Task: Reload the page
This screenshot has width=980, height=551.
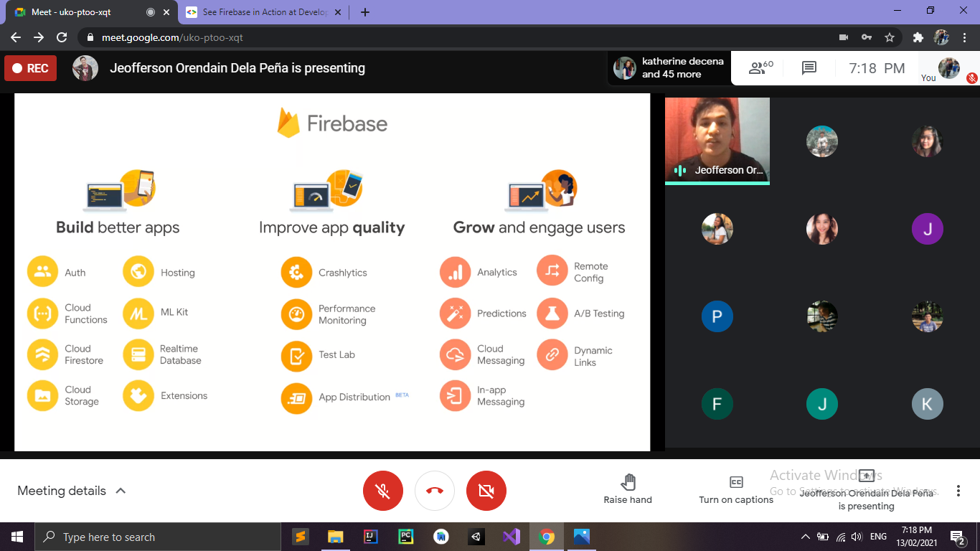Action: click(x=62, y=37)
